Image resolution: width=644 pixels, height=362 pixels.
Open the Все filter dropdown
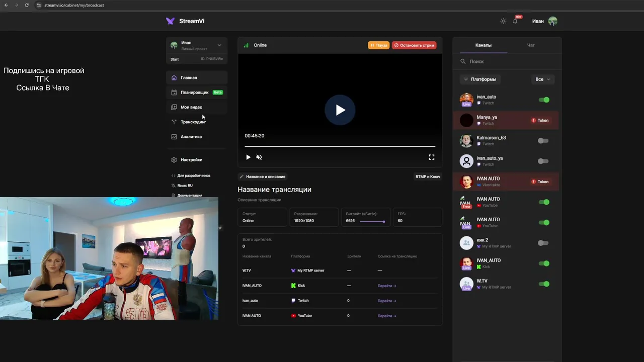point(543,79)
